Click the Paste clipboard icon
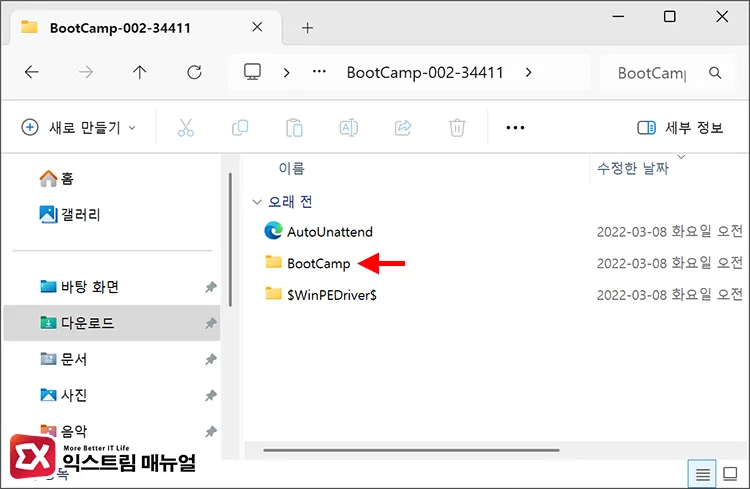 click(x=294, y=128)
